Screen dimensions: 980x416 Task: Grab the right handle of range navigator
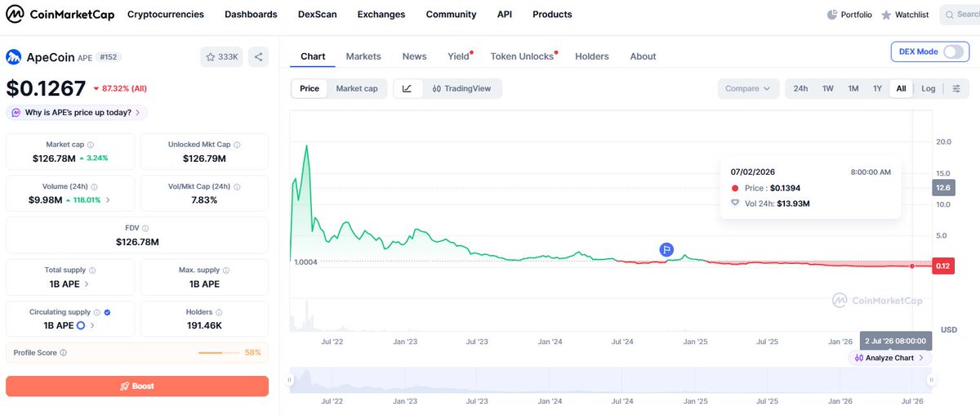click(930, 380)
